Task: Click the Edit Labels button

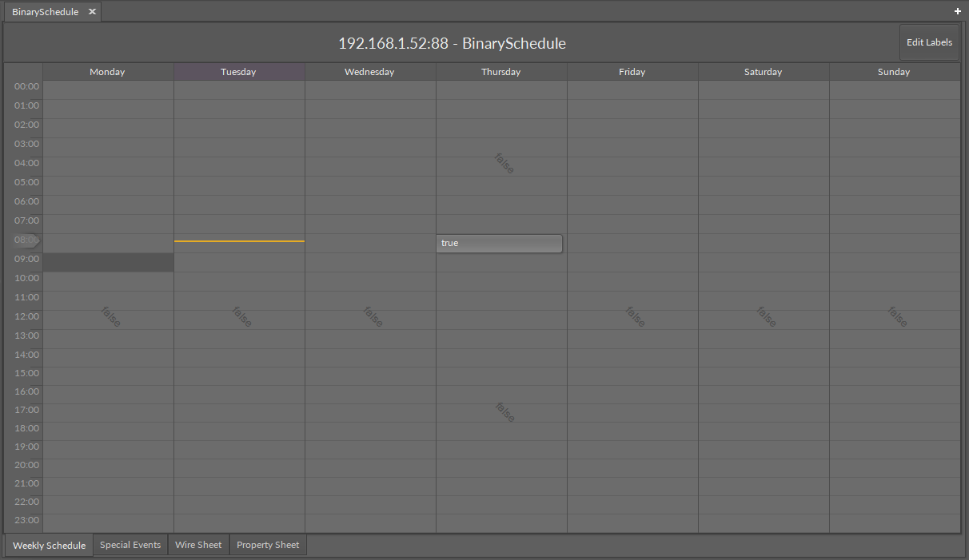Action: 928,42
